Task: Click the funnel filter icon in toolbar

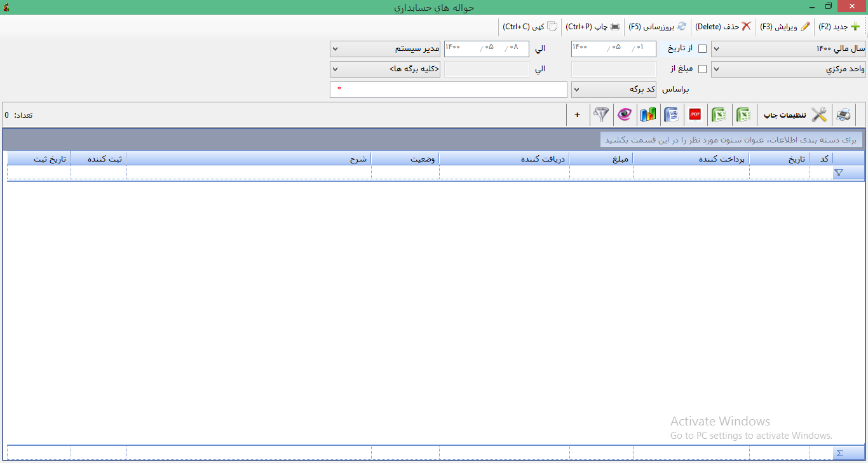Action: click(601, 114)
